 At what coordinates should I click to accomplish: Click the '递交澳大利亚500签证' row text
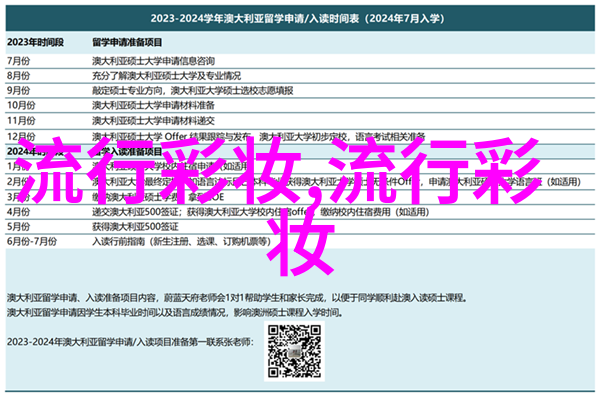click(x=260, y=212)
